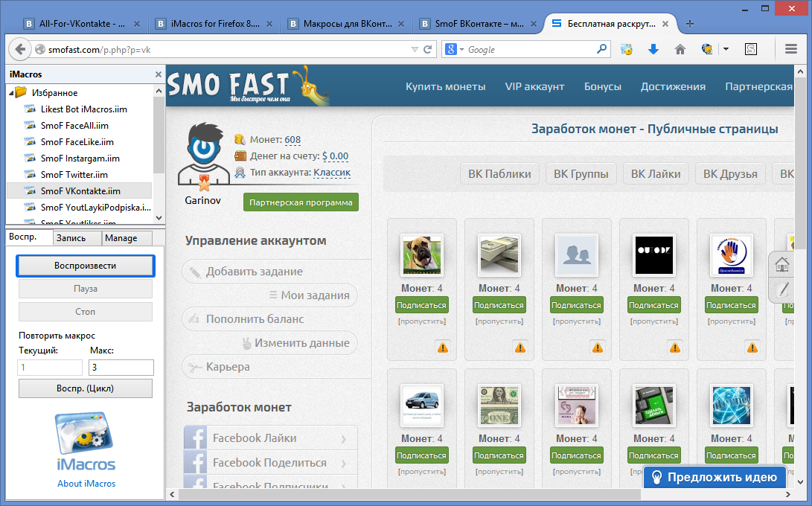Click the Facebook icon beside Facebook Поделиться
The image size is (812, 506).
196,463
